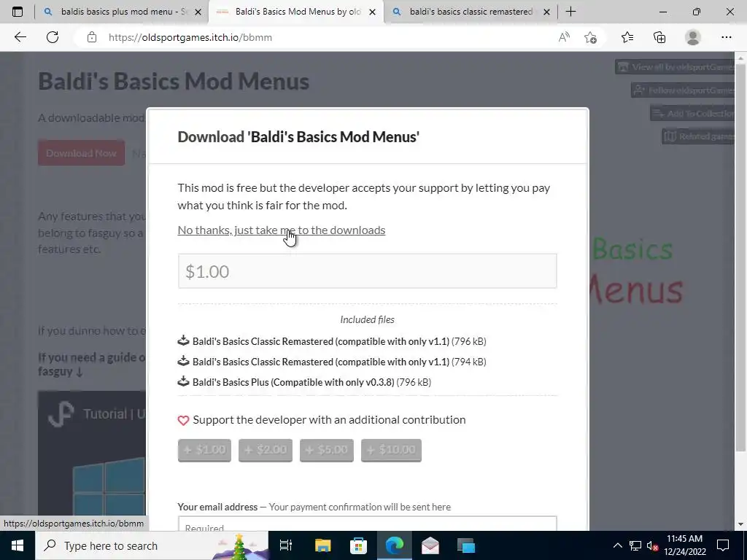Click the browser back arrow
This screenshot has width=747, height=560.
[20, 37]
